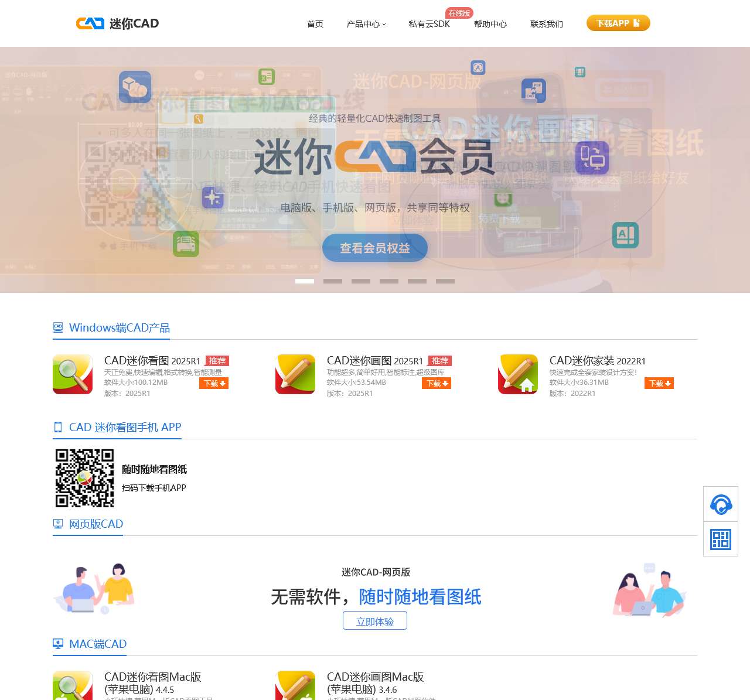The image size is (750, 700).
Task: Open the CAD迷你看图 2025R1 title link
Action: pyautogui.click(x=152, y=361)
